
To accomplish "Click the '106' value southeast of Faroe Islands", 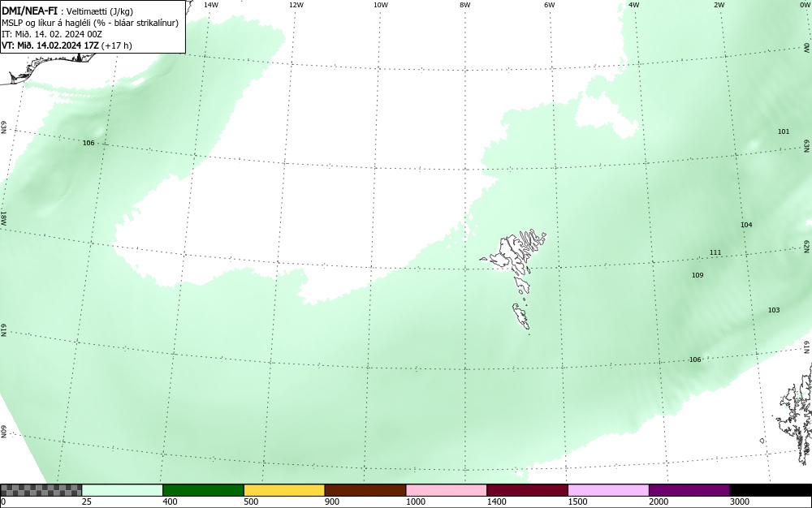I will (x=695, y=359).
